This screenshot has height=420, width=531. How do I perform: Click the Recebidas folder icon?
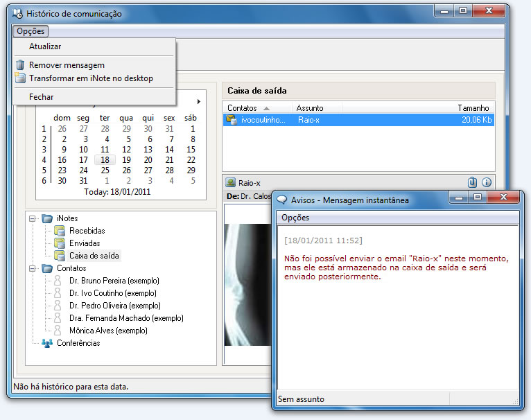click(x=60, y=231)
